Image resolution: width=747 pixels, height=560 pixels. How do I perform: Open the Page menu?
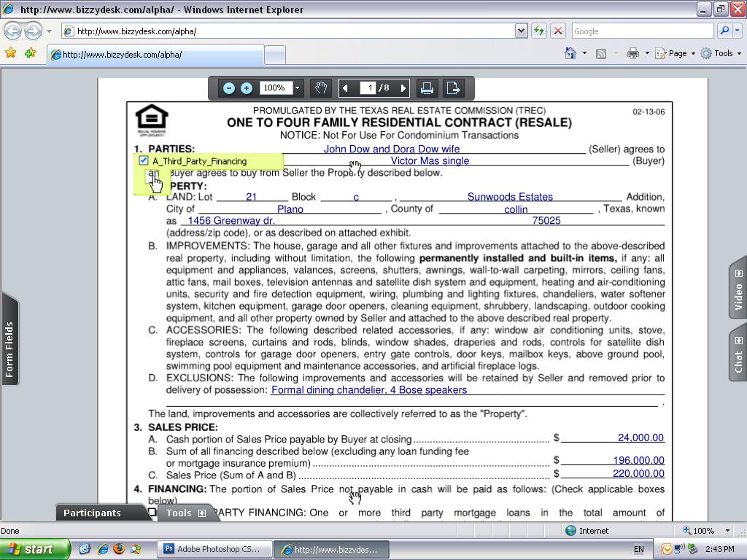(x=675, y=53)
